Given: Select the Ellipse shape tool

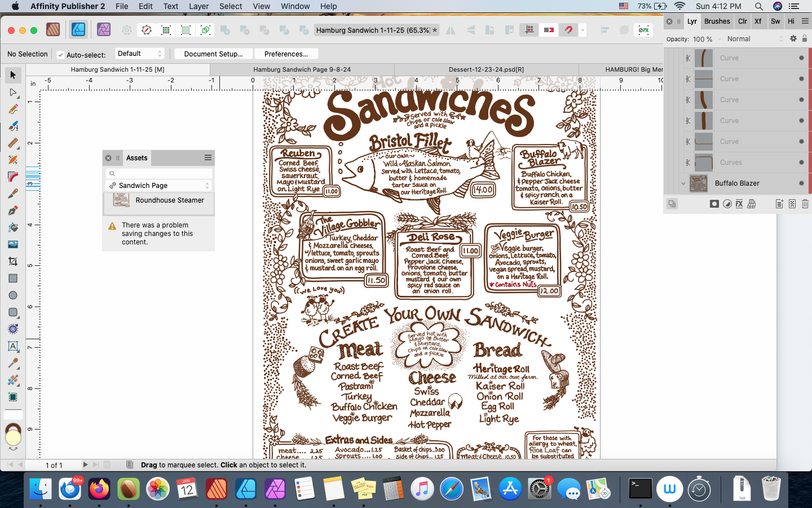Looking at the screenshot, I should [x=13, y=295].
